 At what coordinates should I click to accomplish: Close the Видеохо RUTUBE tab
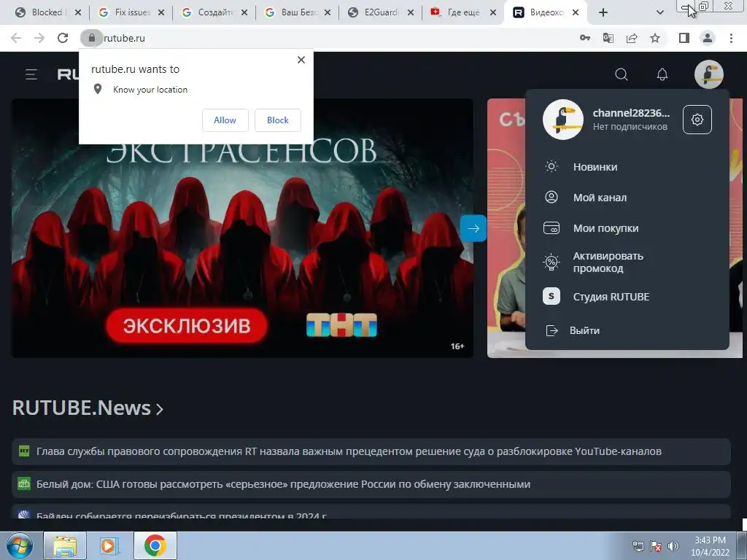576,12
